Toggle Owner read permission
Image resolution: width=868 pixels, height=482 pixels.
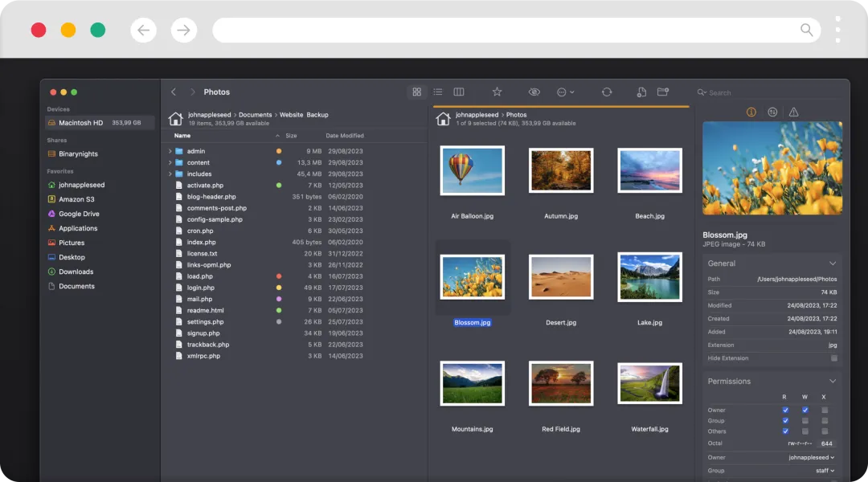tap(785, 410)
